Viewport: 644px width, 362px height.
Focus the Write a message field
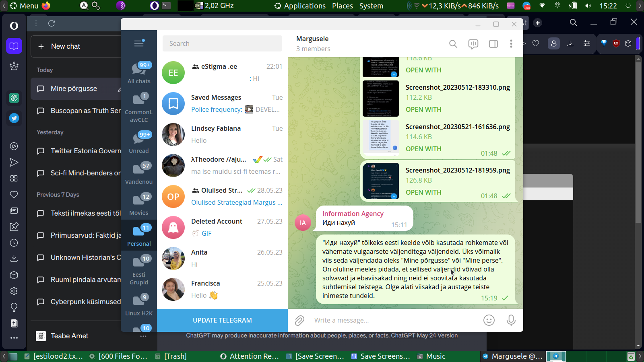[x=394, y=320]
